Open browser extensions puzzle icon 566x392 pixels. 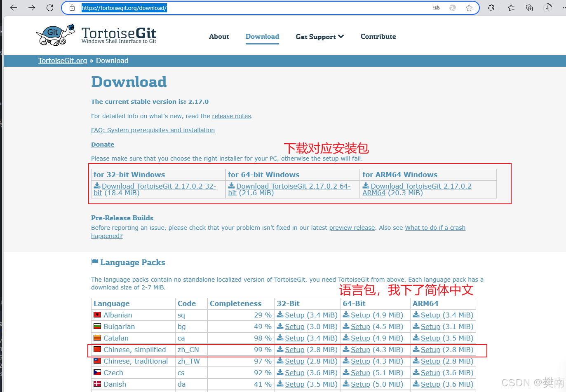coord(491,8)
